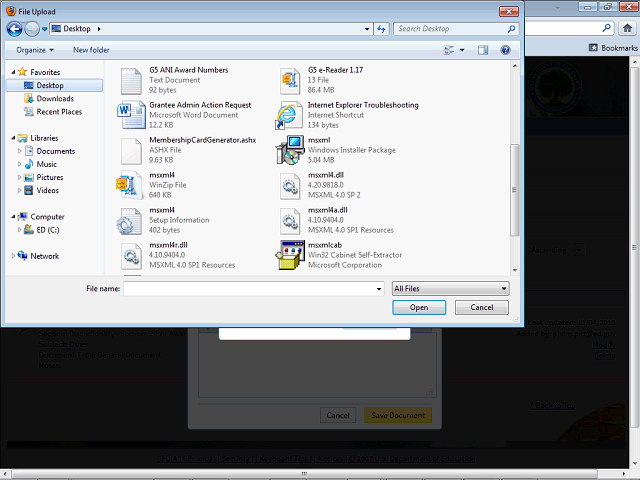
Task: Select the msxml4a.dll file icon
Action: pos(290,221)
